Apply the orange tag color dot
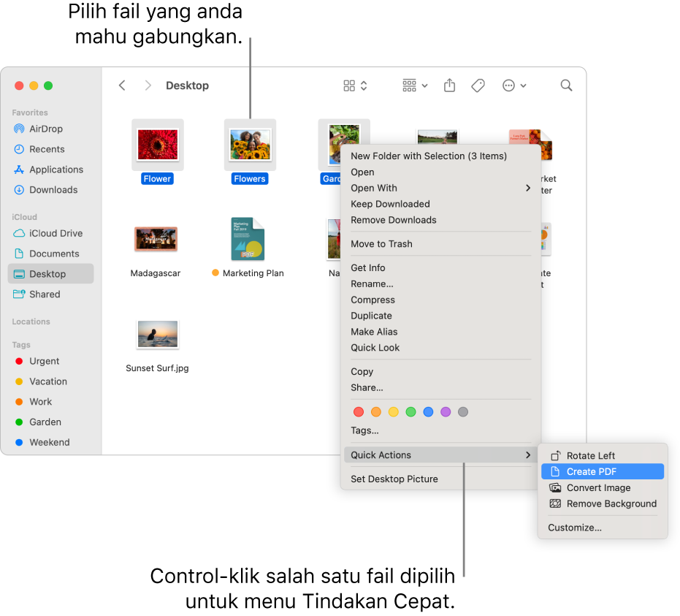This screenshot has height=616, width=680. click(376, 411)
